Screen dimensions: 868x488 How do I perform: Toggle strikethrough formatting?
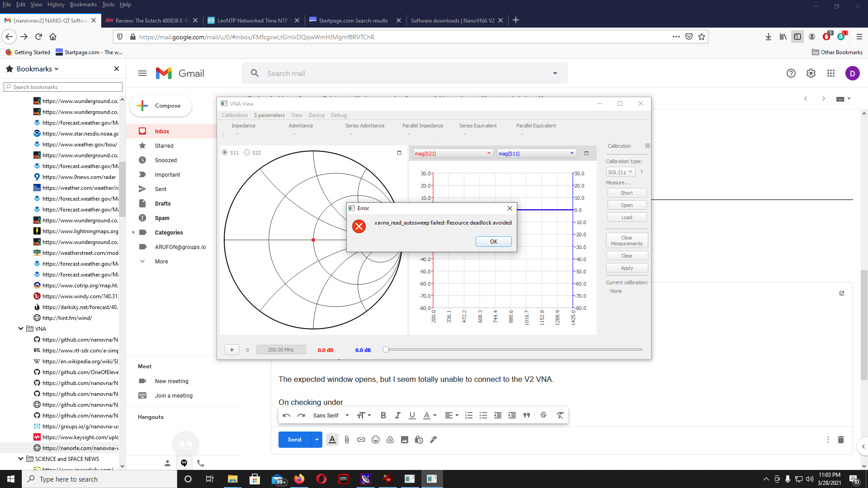pos(543,415)
